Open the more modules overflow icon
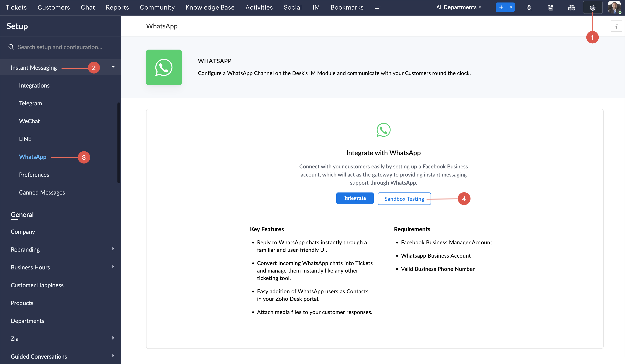Viewport: 625px width, 364px height. [378, 7]
